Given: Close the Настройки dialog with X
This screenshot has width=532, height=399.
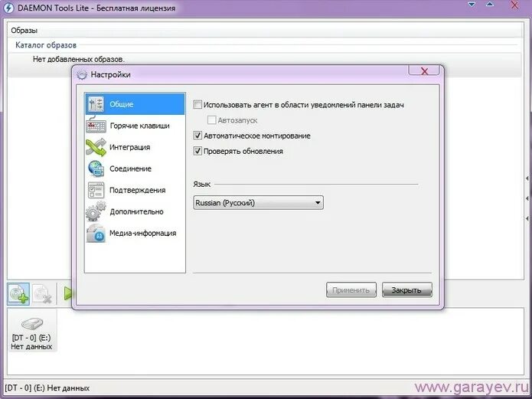Looking at the screenshot, I should [x=424, y=70].
